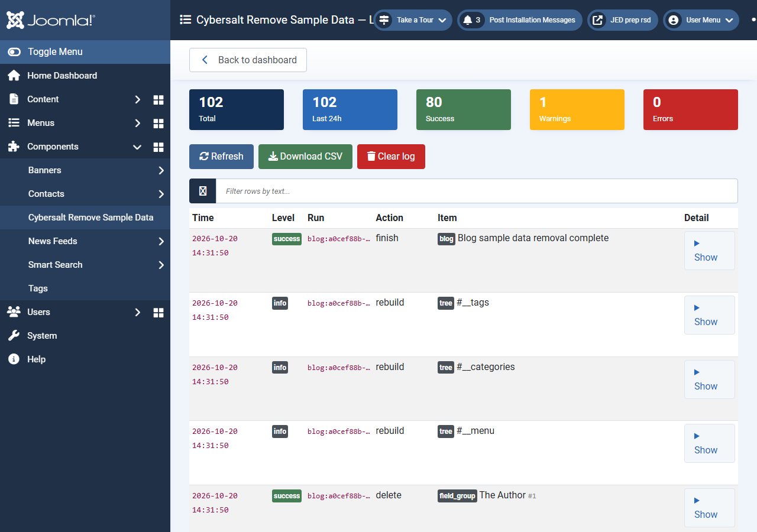Screen dimensions: 757x532
Task: Open Menus dashboard grid icon
Action: pos(158,123)
